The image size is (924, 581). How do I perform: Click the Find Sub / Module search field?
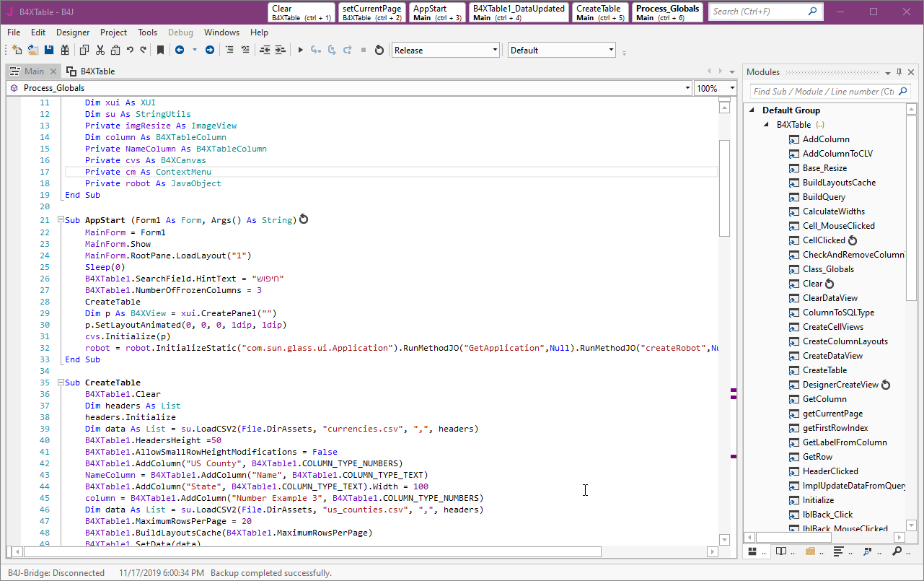pyautogui.click(x=823, y=92)
